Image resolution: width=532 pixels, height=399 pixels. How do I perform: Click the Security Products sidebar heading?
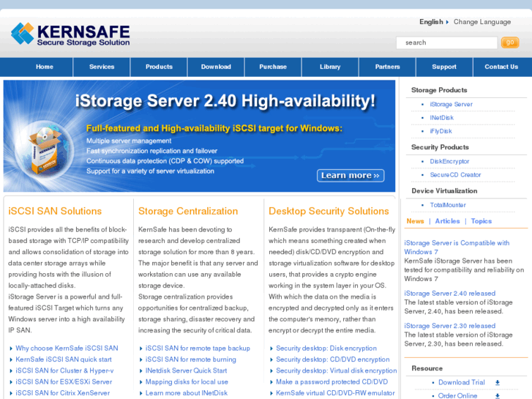(x=440, y=147)
